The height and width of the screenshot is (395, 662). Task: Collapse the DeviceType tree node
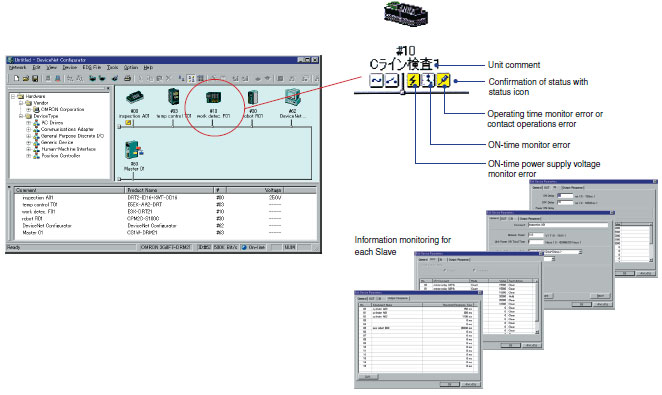coord(21,116)
